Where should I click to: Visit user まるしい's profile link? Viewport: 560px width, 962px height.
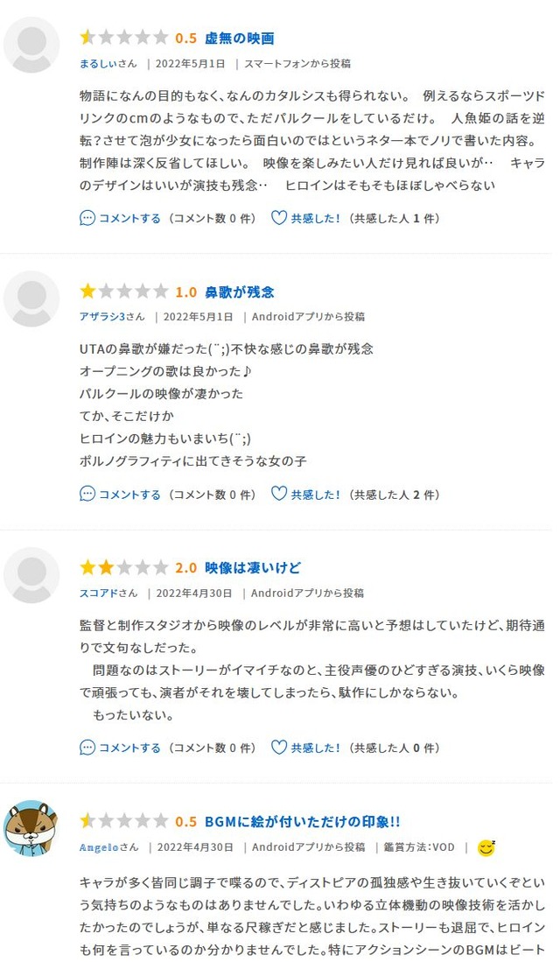click(99, 63)
